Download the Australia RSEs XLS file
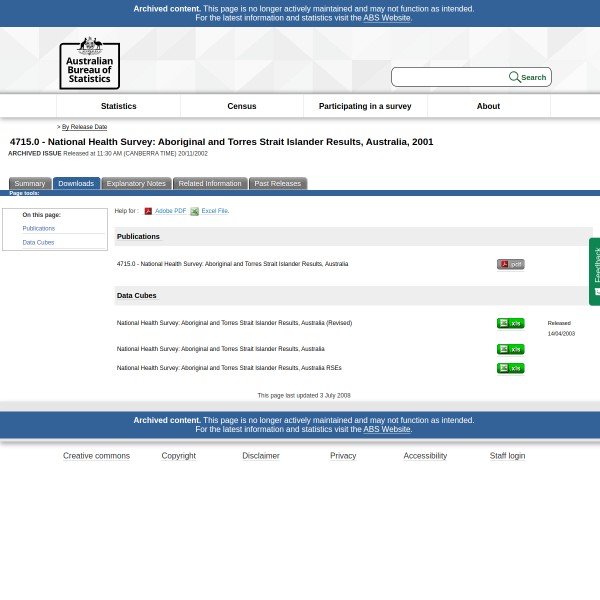 click(510, 368)
